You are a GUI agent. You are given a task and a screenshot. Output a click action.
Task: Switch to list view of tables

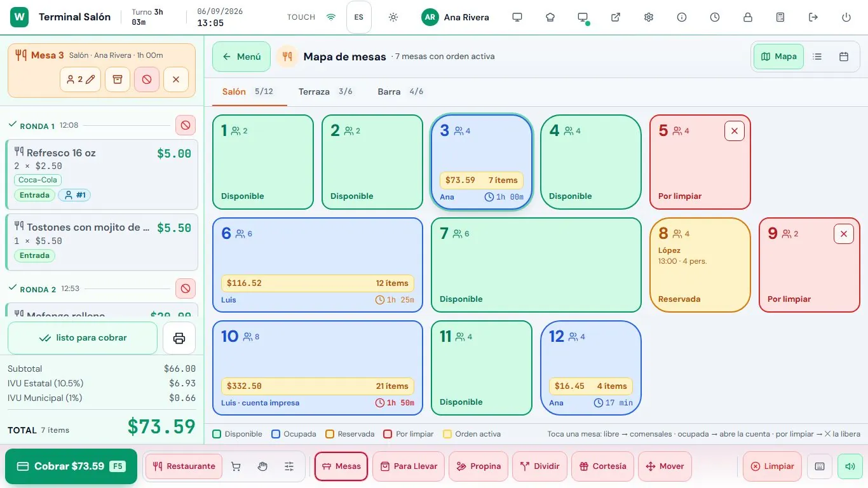point(818,57)
